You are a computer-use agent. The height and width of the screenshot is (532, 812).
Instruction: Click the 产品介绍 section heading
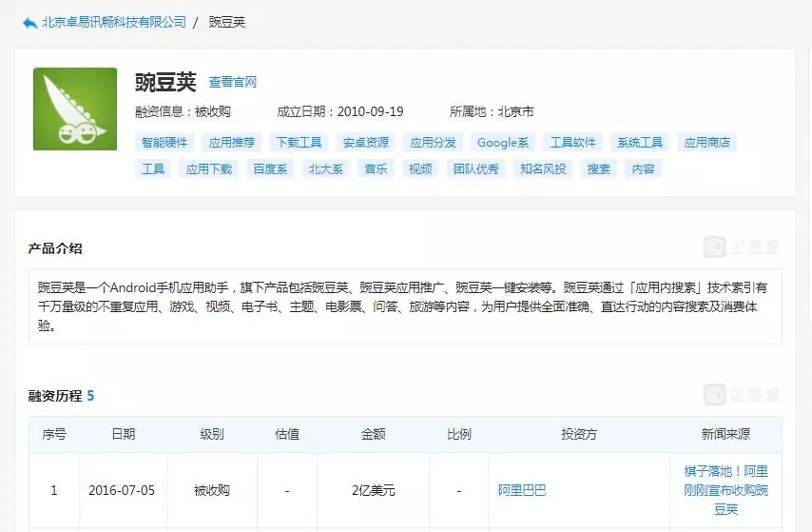pyautogui.click(x=55, y=248)
